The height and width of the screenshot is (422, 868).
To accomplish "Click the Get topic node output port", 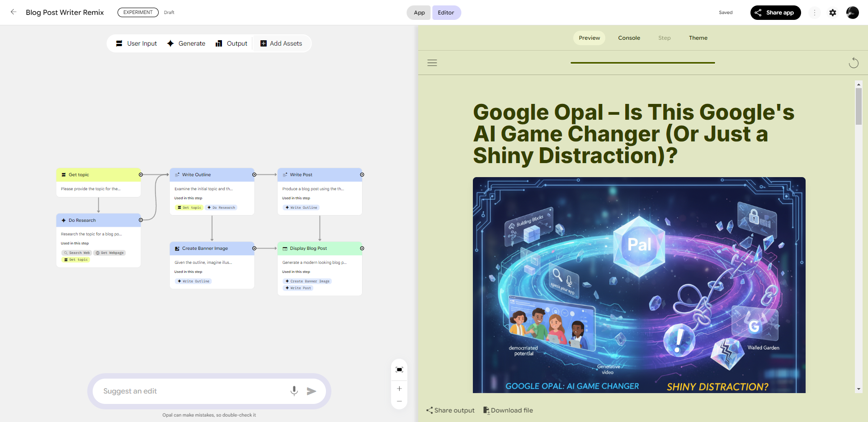I will (x=141, y=174).
